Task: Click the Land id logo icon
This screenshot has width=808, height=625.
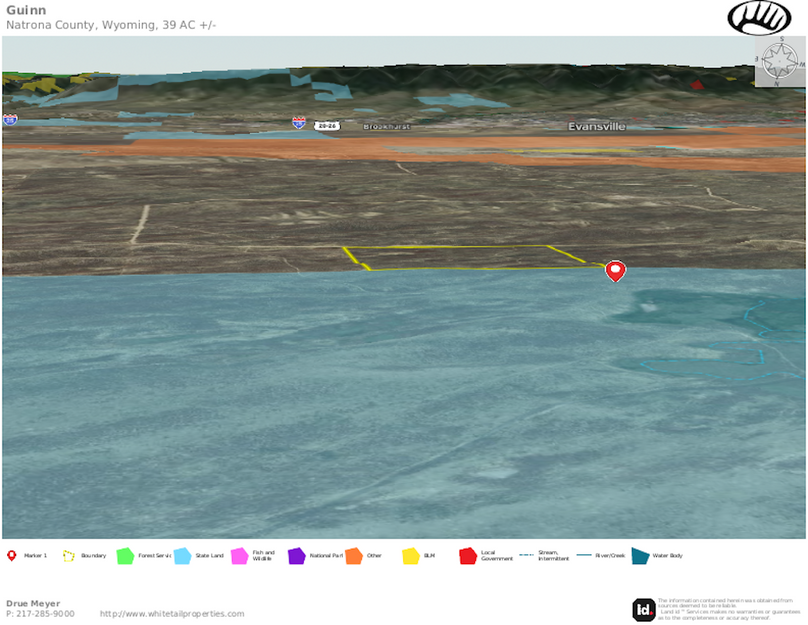Action: 643,608
